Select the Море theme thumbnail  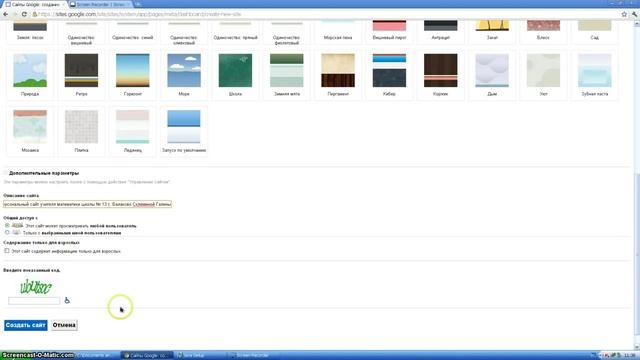pyautogui.click(x=184, y=70)
